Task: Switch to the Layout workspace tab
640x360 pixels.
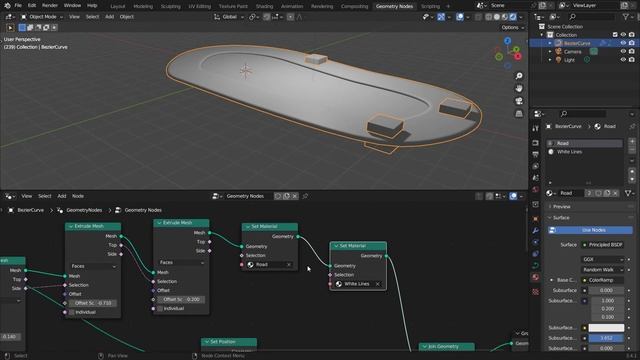Action: click(118, 6)
